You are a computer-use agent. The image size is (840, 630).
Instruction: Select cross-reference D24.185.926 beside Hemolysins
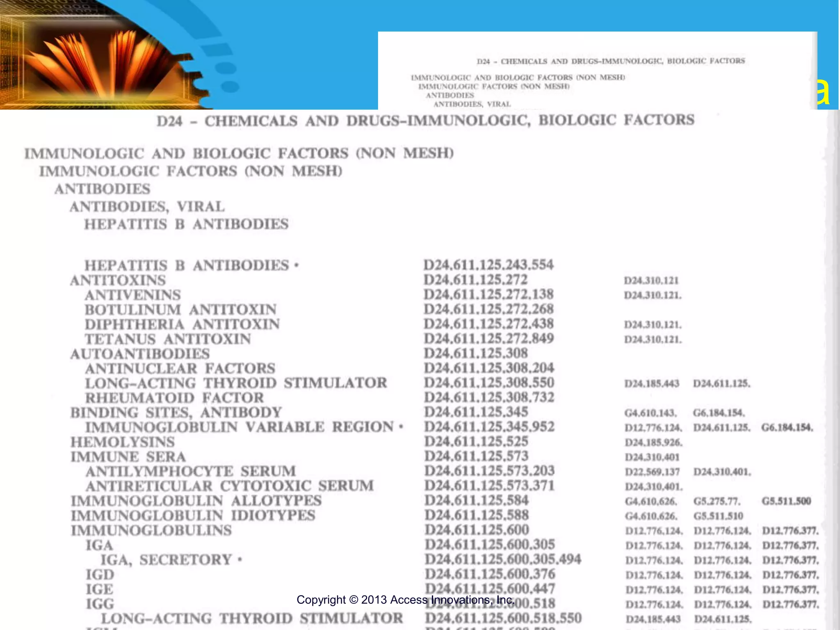coord(654,443)
